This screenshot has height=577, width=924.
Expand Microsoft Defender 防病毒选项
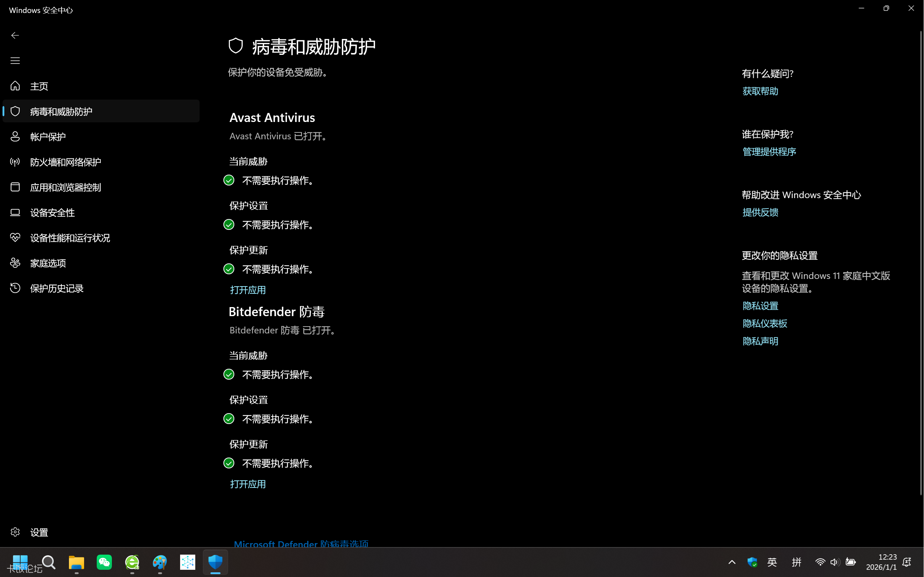[301, 543]
